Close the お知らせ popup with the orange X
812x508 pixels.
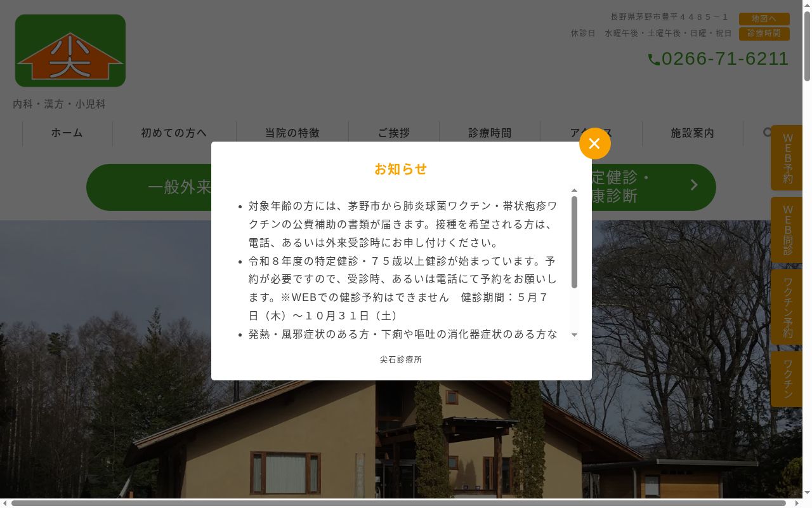click(595, 144)
